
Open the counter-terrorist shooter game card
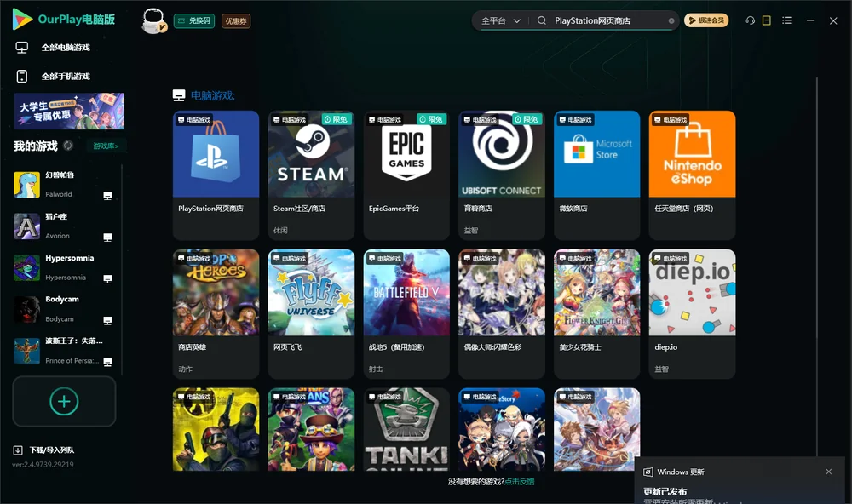click(216, 429)
